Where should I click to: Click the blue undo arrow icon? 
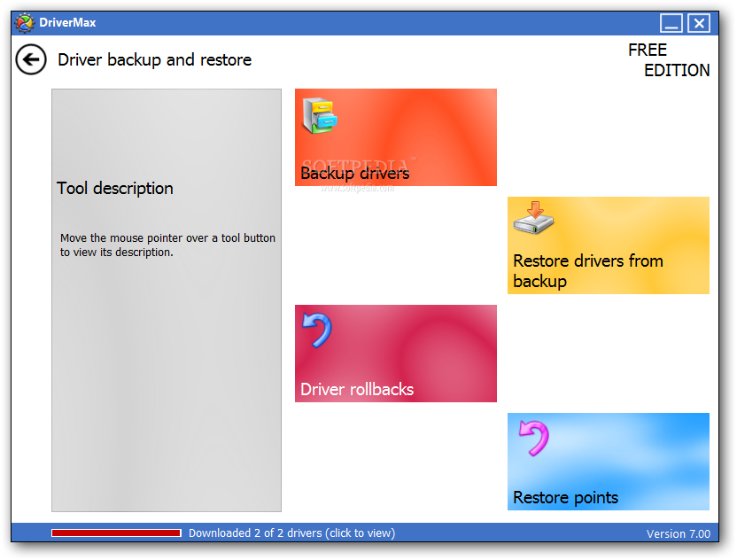point(317,331)
